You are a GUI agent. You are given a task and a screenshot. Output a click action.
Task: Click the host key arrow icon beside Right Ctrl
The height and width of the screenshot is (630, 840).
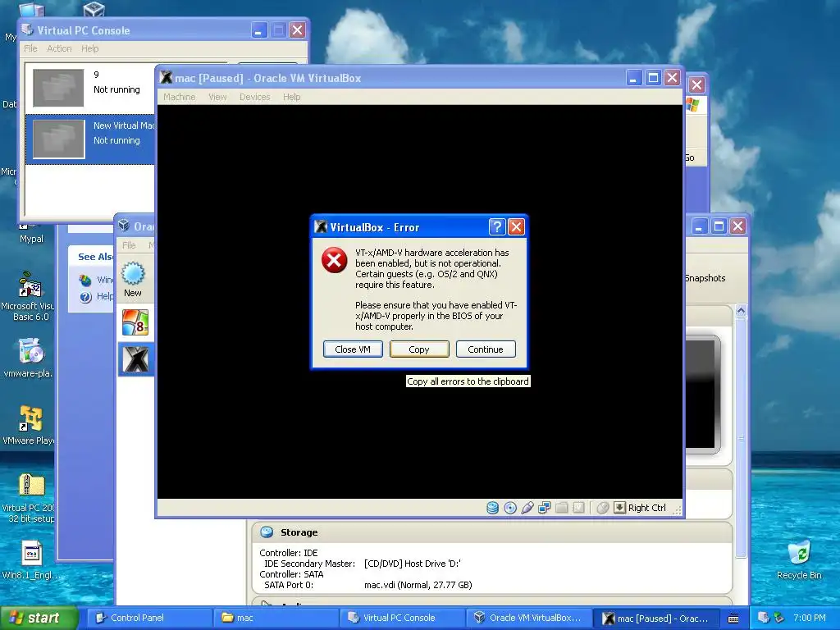[x=619, y=507]
